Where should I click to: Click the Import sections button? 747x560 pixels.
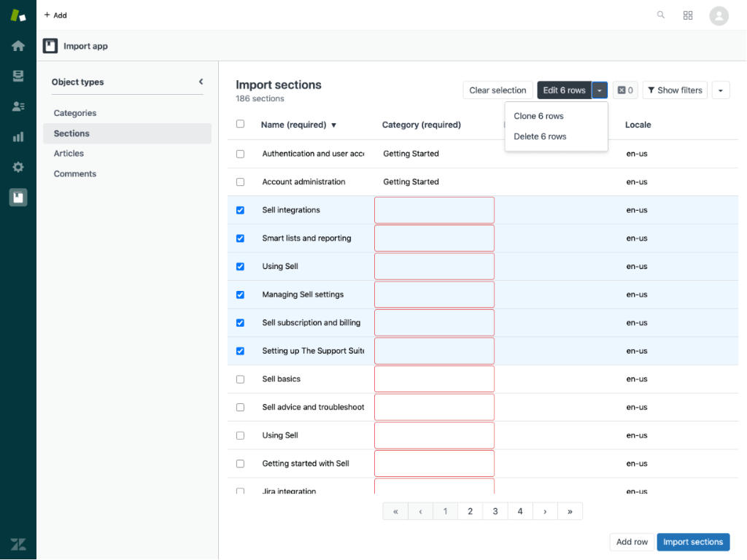[x=693, y=542]
